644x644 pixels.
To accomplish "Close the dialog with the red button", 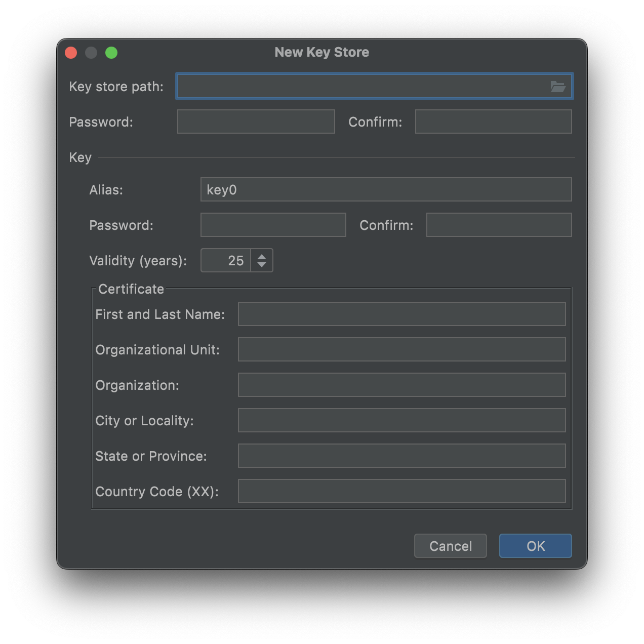I will point(71,53).
